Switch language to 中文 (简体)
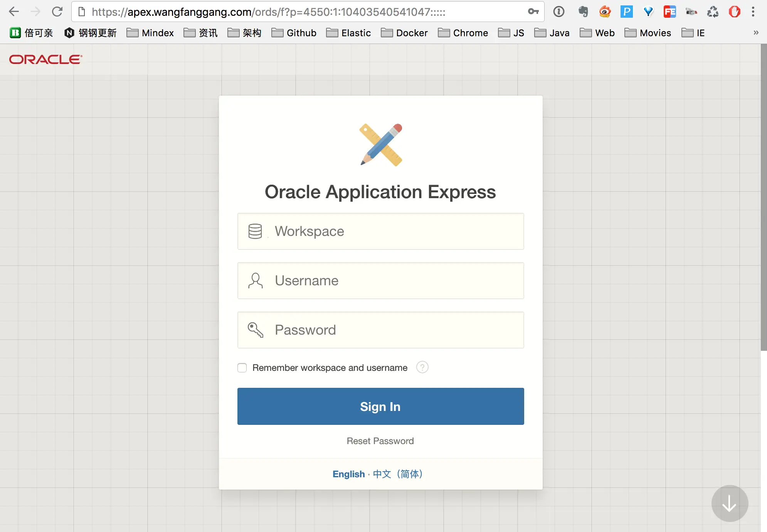This screenshot has height=532, width=767. [398, 474]
